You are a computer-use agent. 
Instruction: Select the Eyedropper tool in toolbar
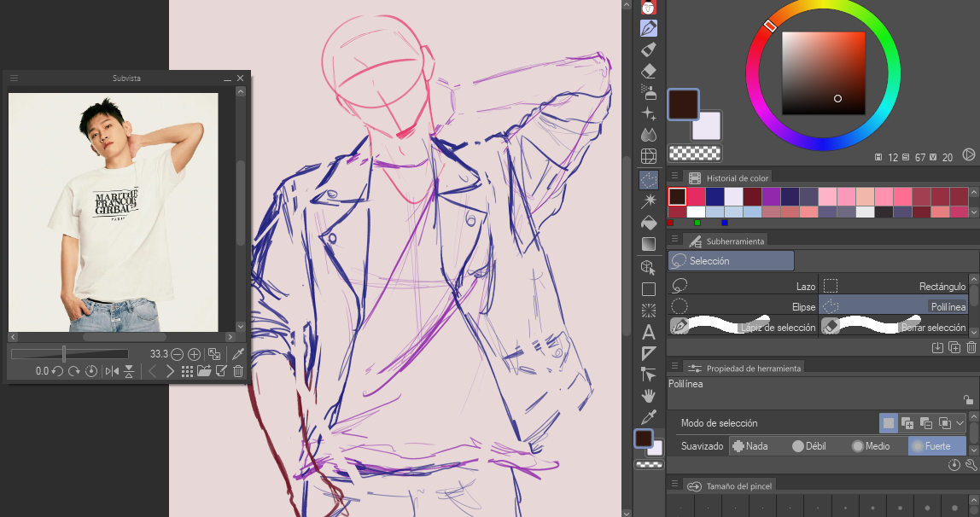(x=649, y=416)
